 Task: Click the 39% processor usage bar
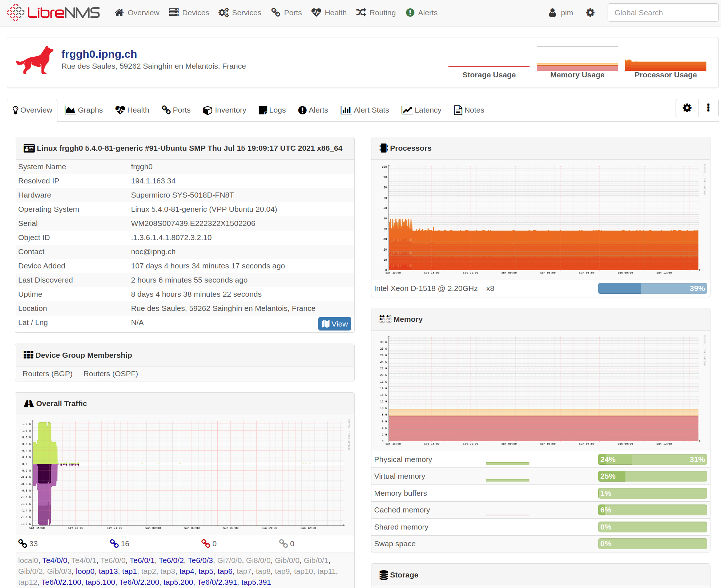point(652,288)
